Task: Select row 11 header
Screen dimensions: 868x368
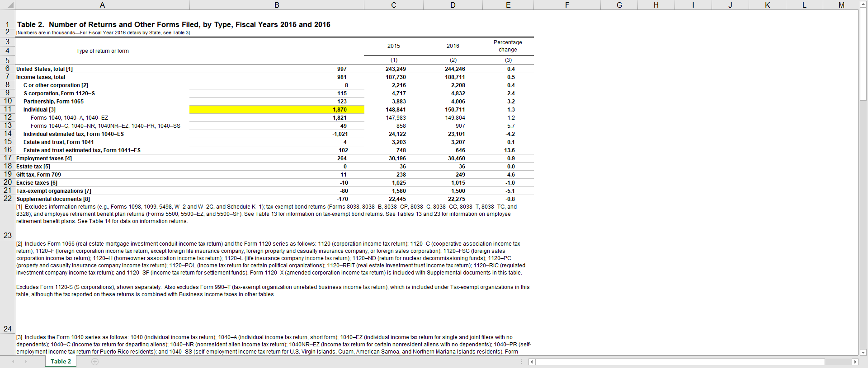Action: click(x=8, y=109)
